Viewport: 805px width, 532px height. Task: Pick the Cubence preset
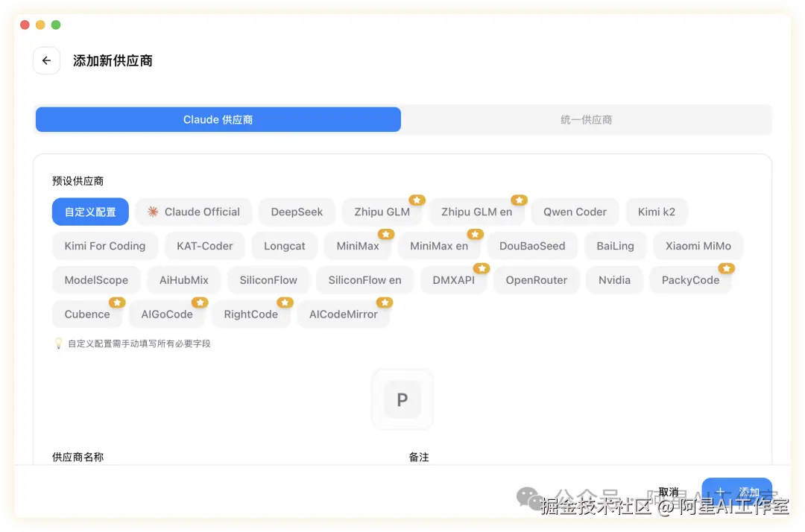tap(87, 314)
